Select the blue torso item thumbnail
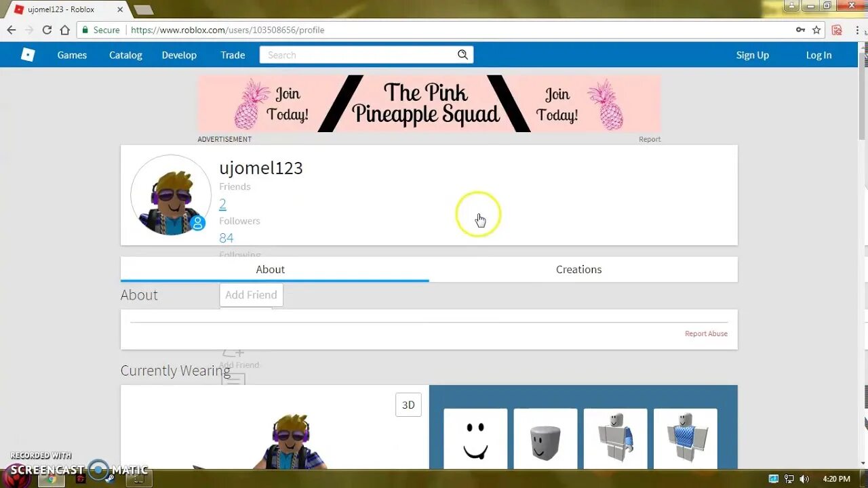 click(685, 439)
